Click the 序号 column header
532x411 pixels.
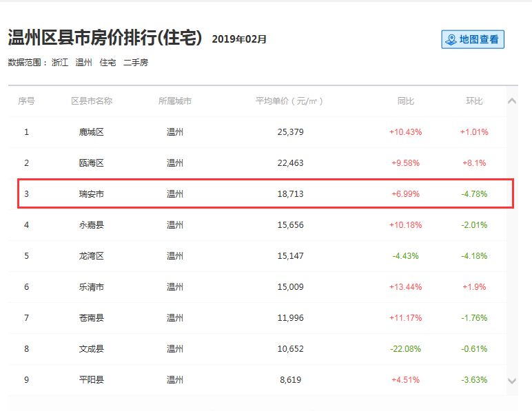(26, 101)
